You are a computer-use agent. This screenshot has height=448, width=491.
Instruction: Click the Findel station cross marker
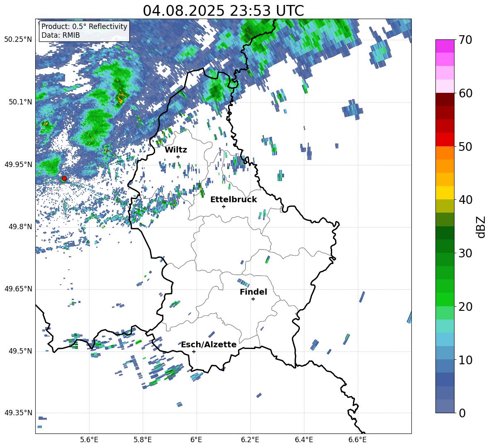coord(253,299)
